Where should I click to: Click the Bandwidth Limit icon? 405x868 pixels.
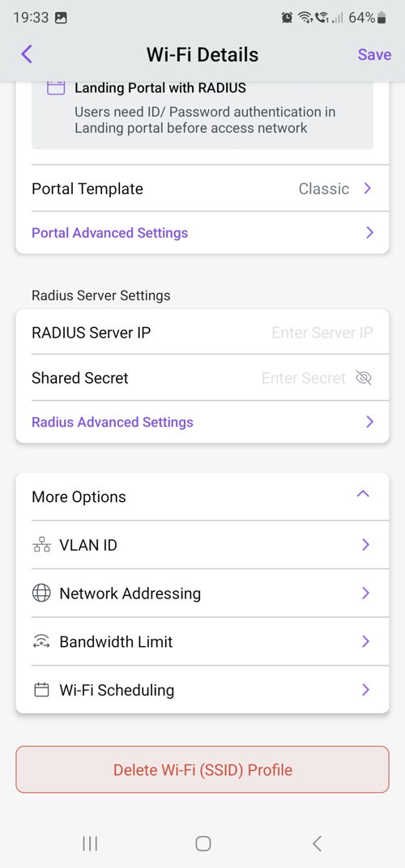coord(41,641)
